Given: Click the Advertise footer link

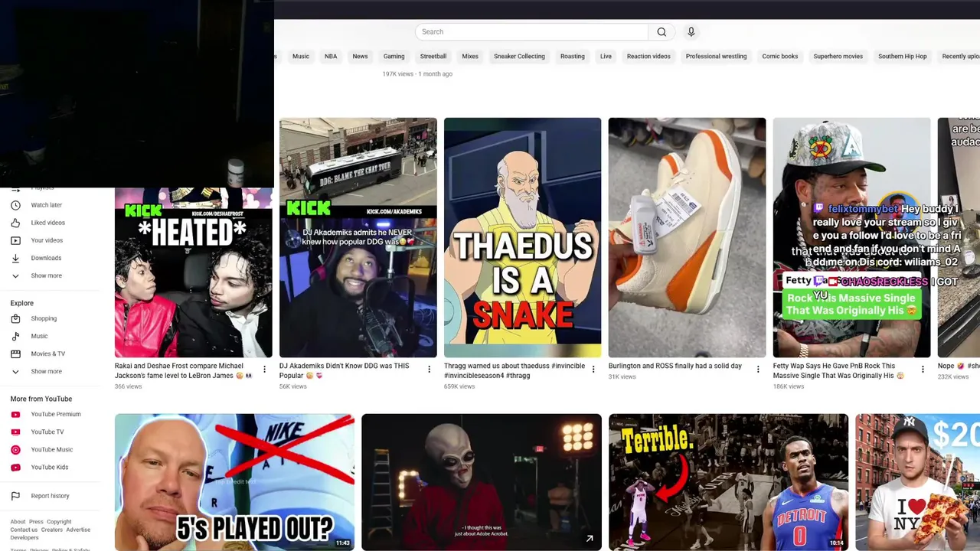Looking at the screenshot, I should coord(78,530).
